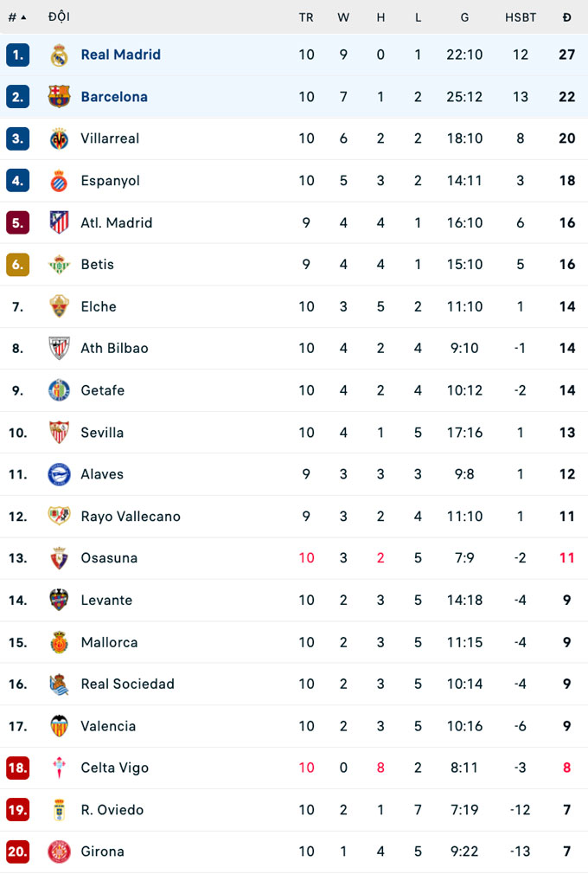Click the HSBT column header

521,17
